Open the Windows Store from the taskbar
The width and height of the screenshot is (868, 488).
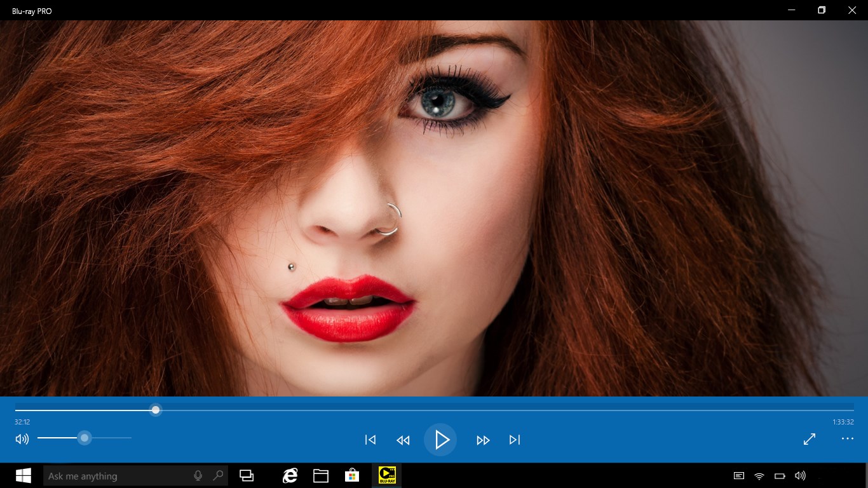click(x=353, y=475)
